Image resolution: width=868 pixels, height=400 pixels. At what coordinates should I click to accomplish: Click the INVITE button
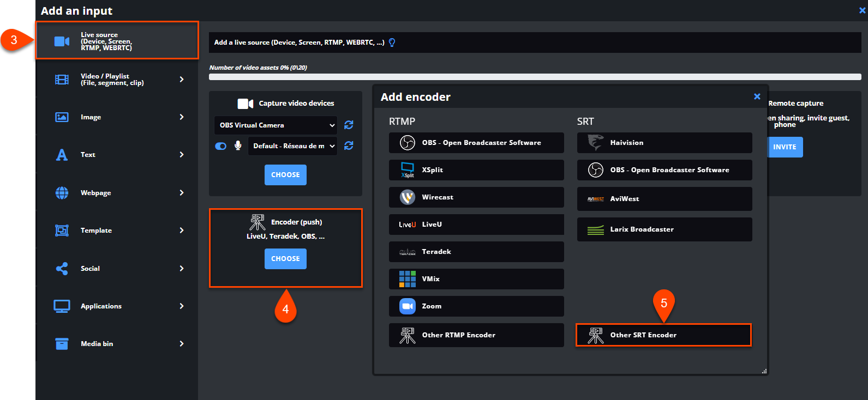click(785, 147)
